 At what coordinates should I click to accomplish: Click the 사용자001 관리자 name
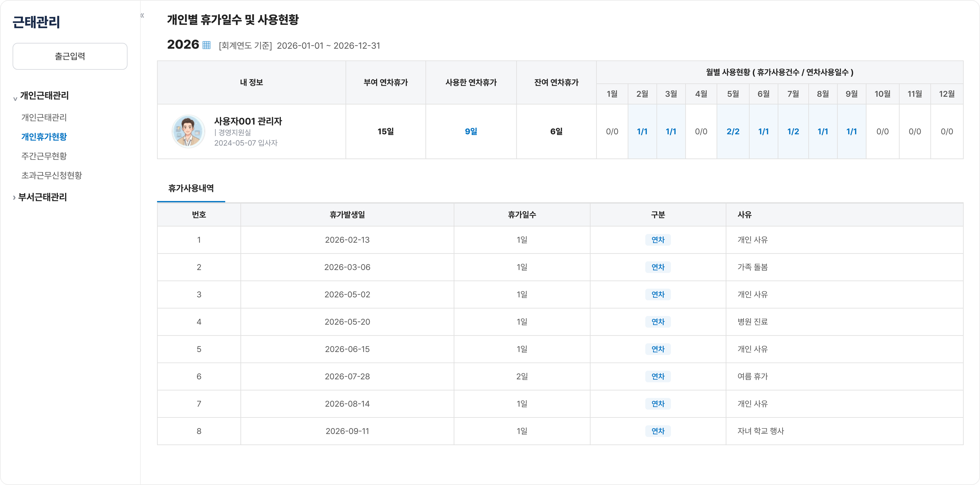(248, 121)
